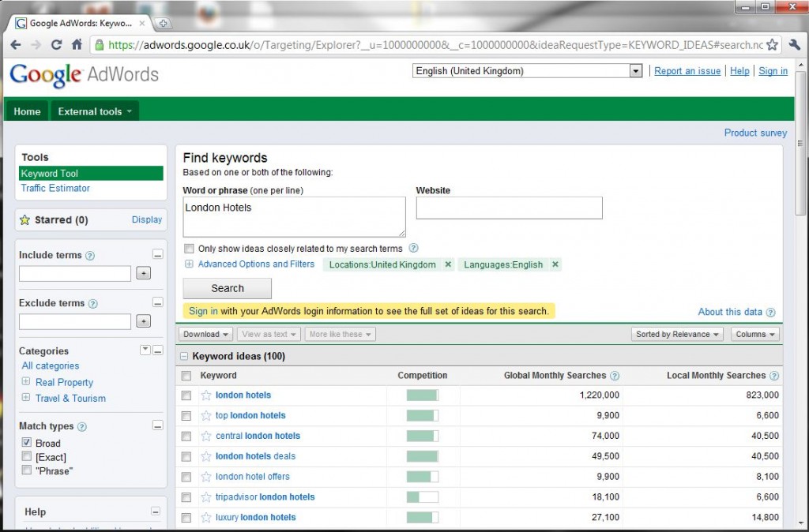Bookmark page with the star icon

tap(772, 45)
